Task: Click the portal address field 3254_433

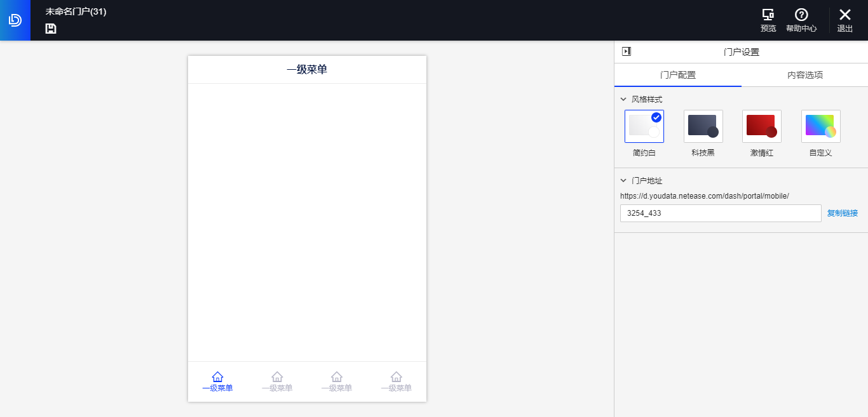Action: pos(721,213)
